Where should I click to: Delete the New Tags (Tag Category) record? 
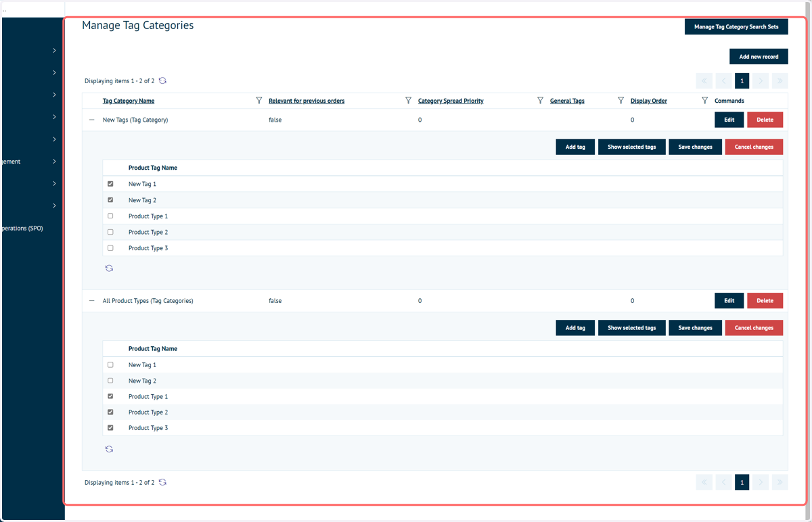[x=765, y=120]
